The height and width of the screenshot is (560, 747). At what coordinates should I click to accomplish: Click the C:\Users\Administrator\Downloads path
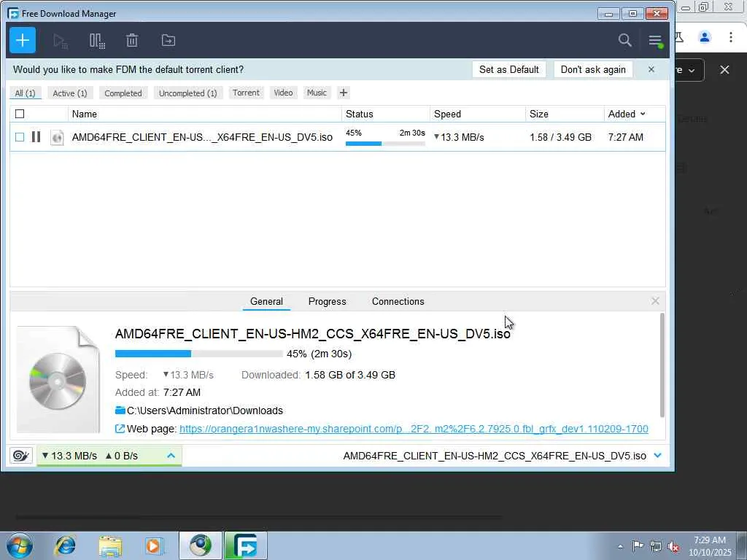[205, 411]
